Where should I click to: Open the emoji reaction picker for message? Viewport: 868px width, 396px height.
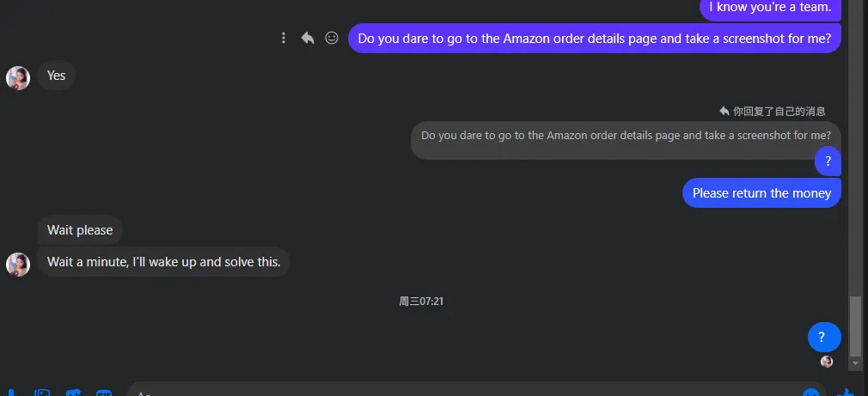(x=332, y=38)
